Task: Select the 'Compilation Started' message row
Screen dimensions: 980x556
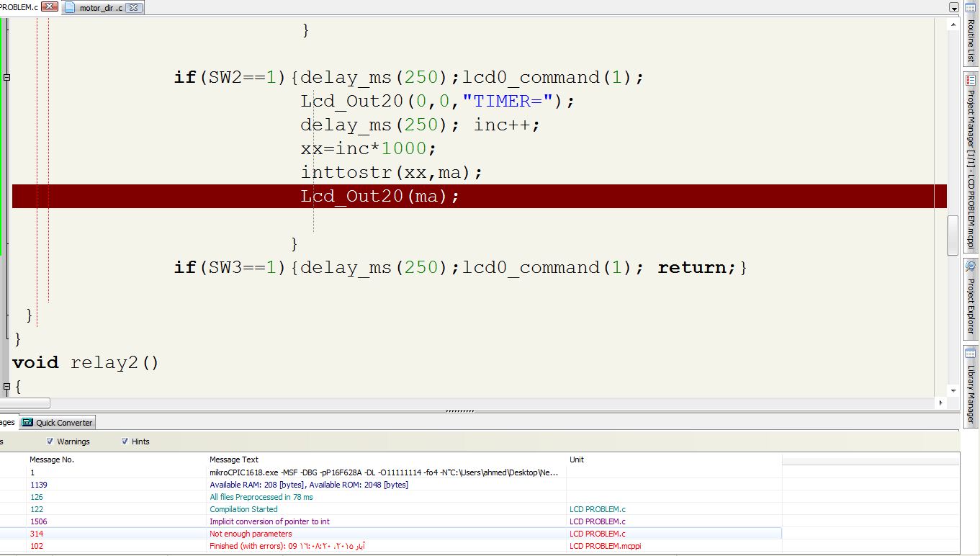Action: [243, 509]
